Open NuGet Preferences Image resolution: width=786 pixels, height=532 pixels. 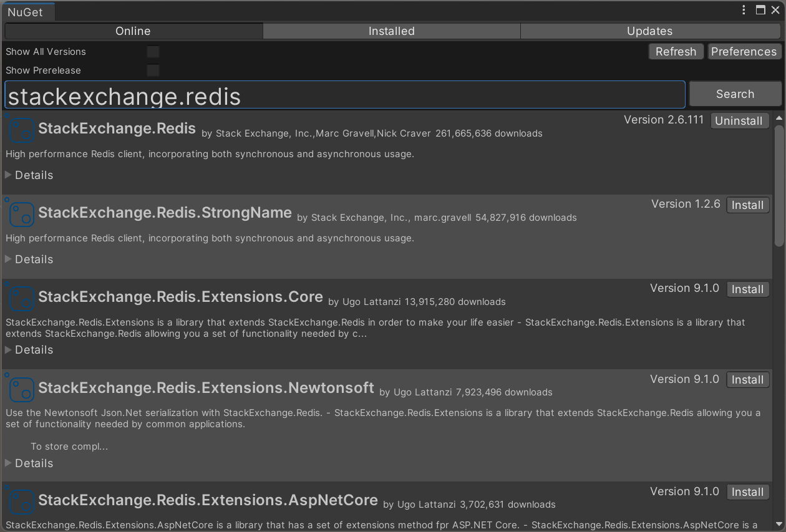744,52
